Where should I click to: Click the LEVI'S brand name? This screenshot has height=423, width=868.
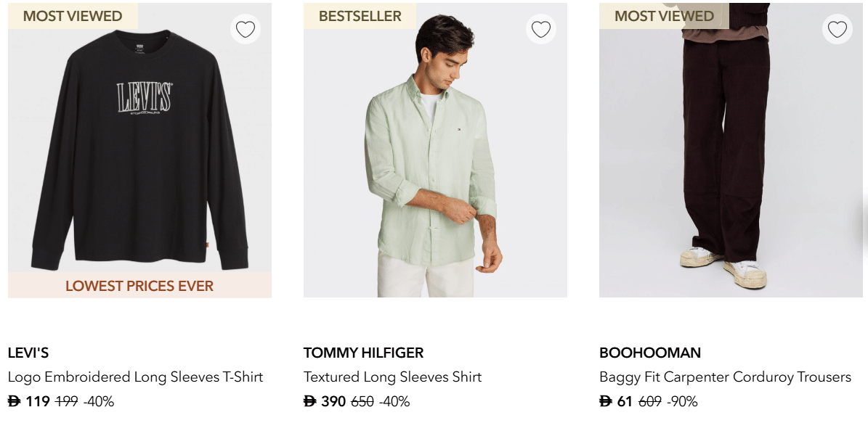point(28,353)
